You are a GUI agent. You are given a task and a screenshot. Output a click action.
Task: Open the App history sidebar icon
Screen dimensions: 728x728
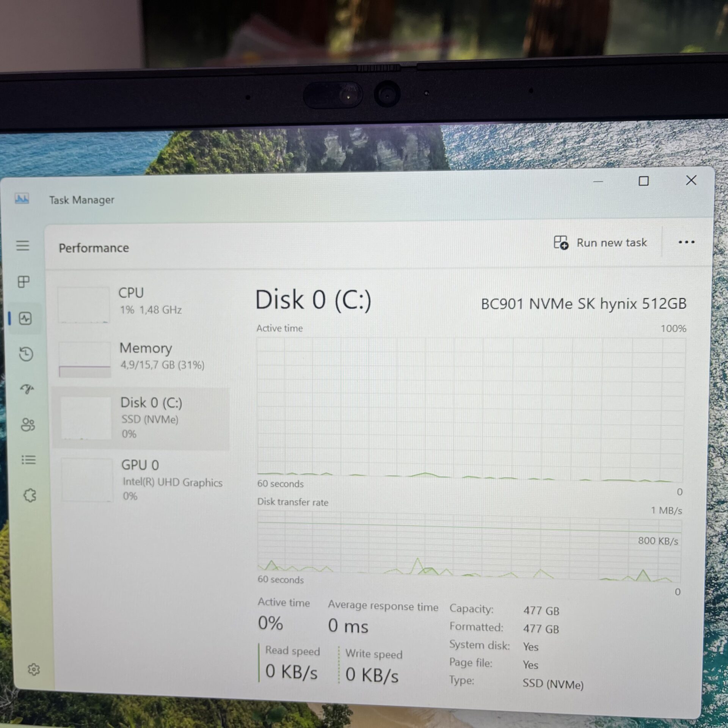pos(26,354)
